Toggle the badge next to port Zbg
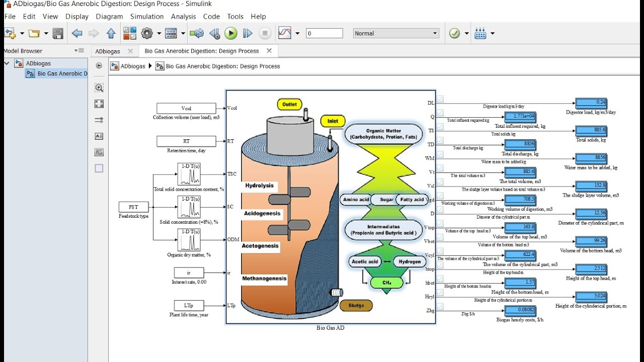Screen dimensions: 644x362 click(x=440, y=306)
